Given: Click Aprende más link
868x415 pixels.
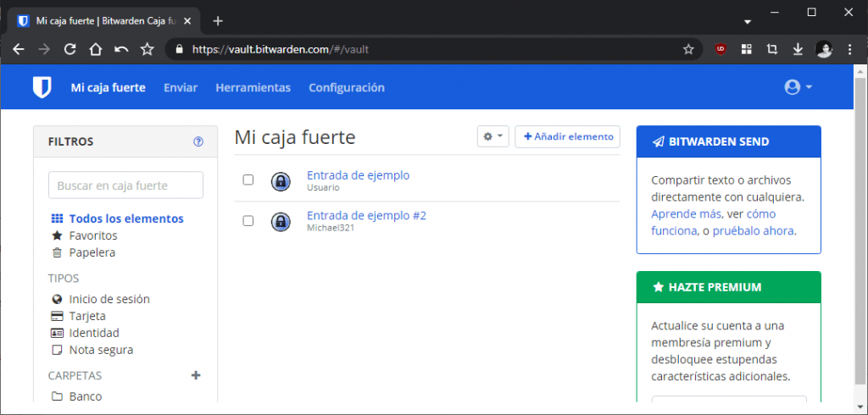Looking at the screenshot, I should pos(686,214).
